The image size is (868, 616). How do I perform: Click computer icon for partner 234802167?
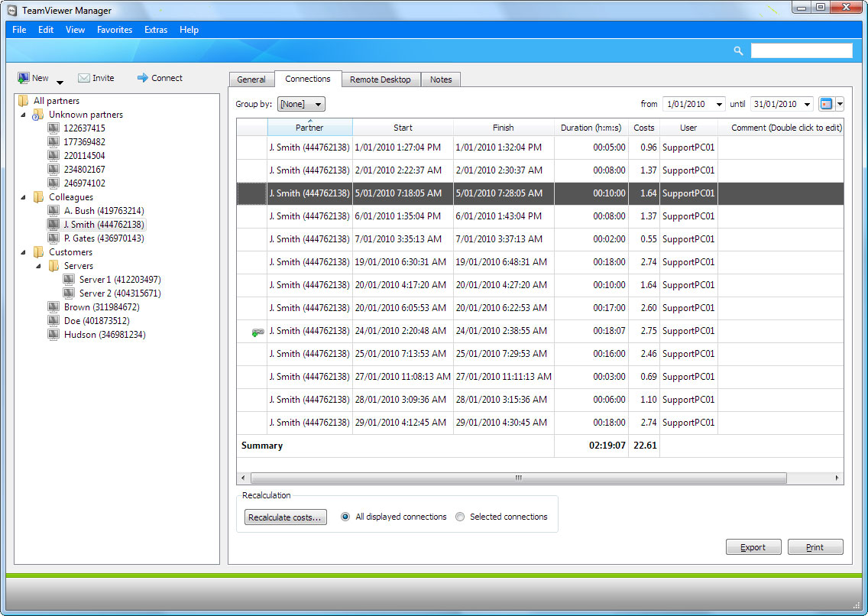[53, 170]
